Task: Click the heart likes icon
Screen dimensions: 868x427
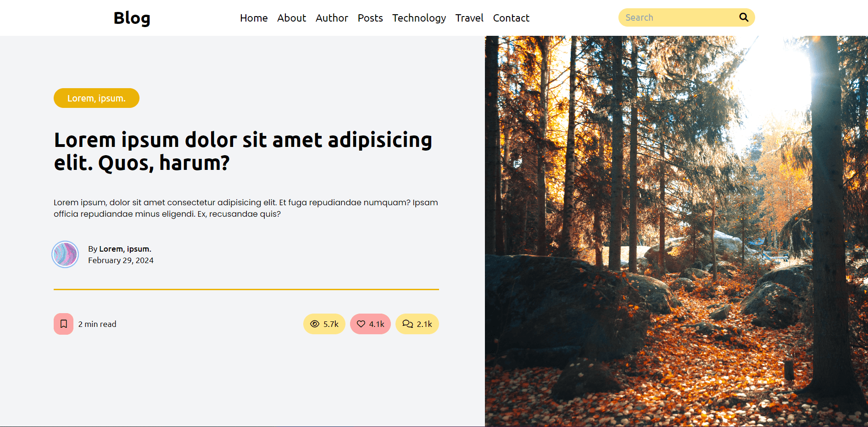Action: click(361, 324)
